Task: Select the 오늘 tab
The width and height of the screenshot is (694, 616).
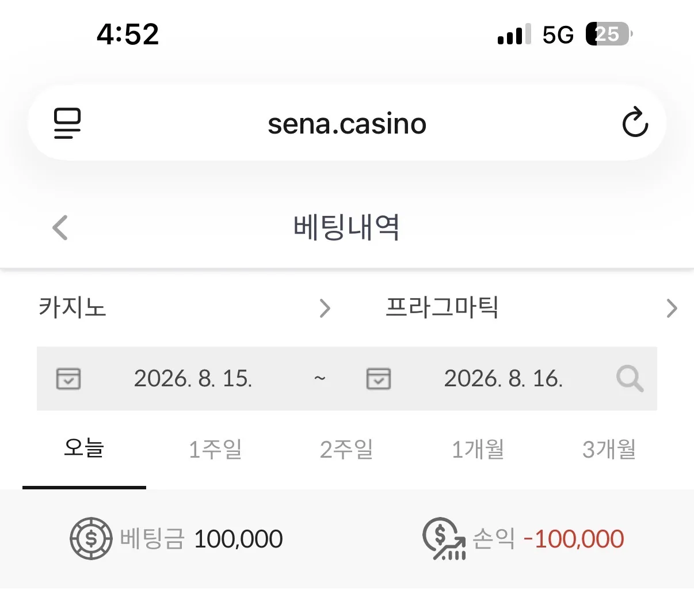Action: pyautogui.click(x=84, y=448)
